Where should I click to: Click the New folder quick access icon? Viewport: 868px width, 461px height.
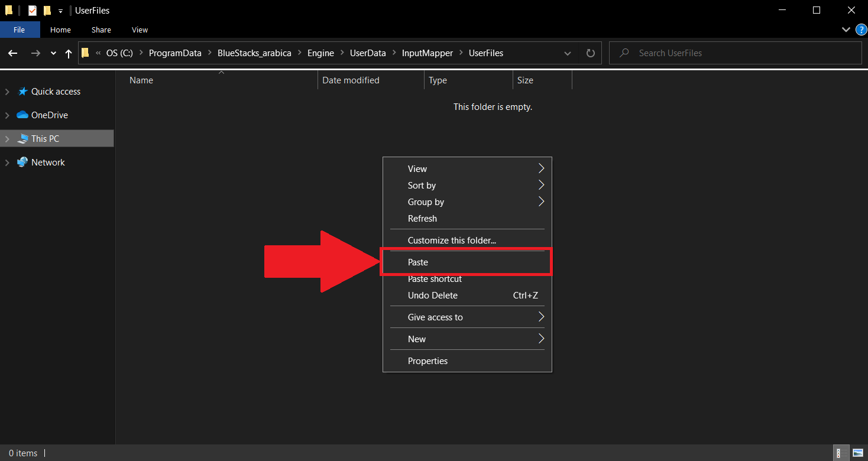click(x=47, y=11)
